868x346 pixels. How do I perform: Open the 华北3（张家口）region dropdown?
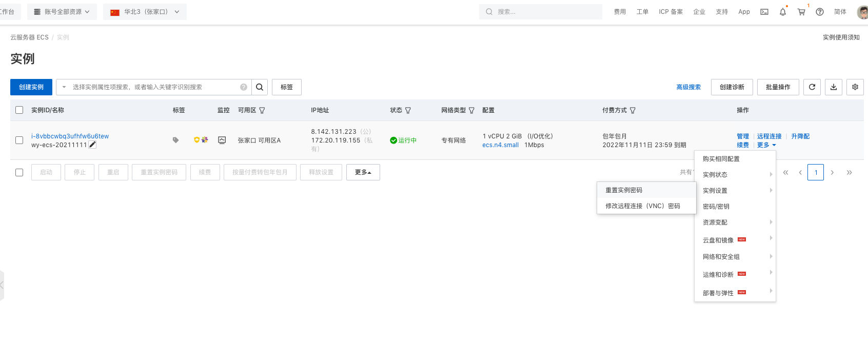coord(145,12)
